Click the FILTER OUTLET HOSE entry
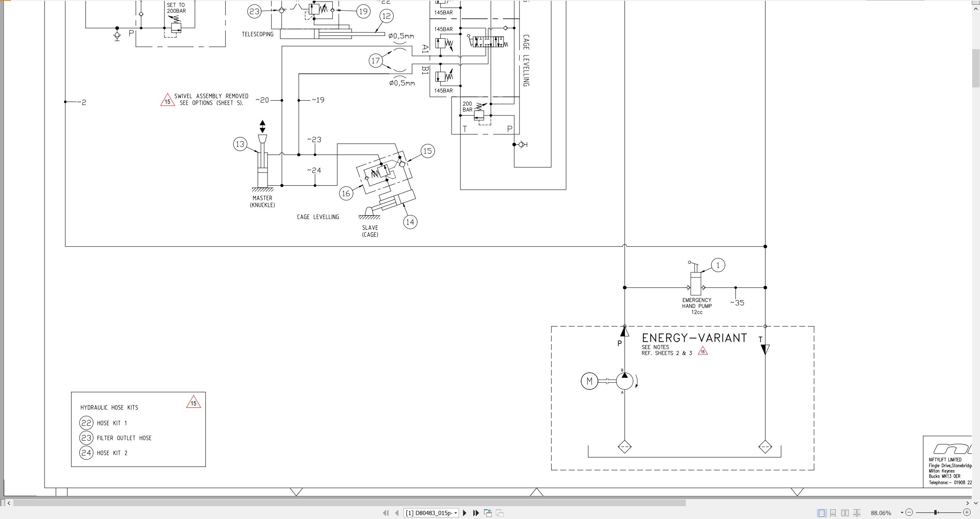Viewport: 980px width, 519px height. pyautogui.click(x=124, y=438)
